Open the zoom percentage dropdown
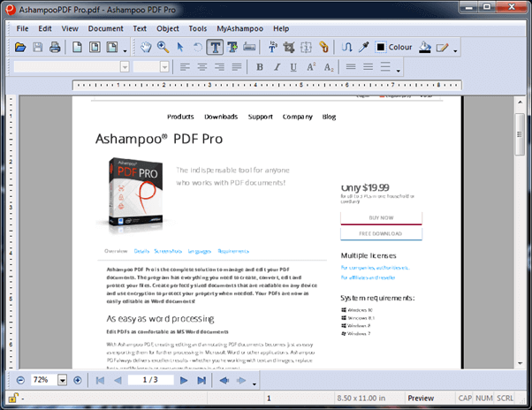The height and width of the screenshot is (410, 532). tap(63, 380)
